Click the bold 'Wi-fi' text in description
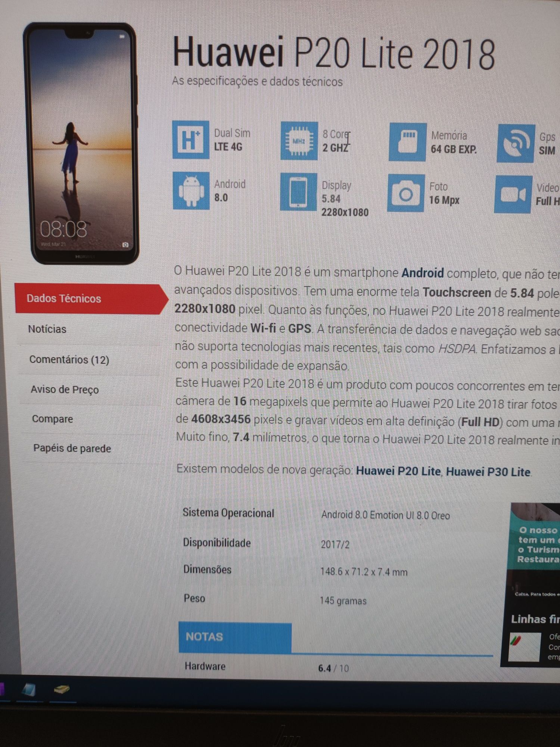Viewport: 560px width, 747px height. click(x=263, y=328)
